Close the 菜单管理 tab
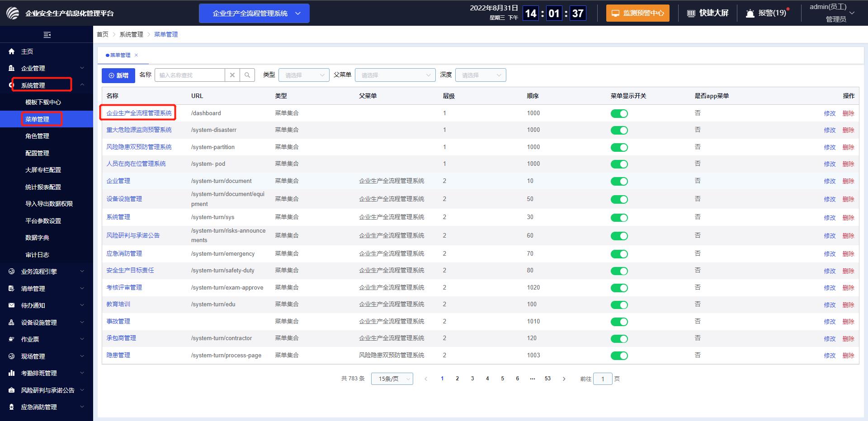Screen dimensions: 868x421 [136, 55]
